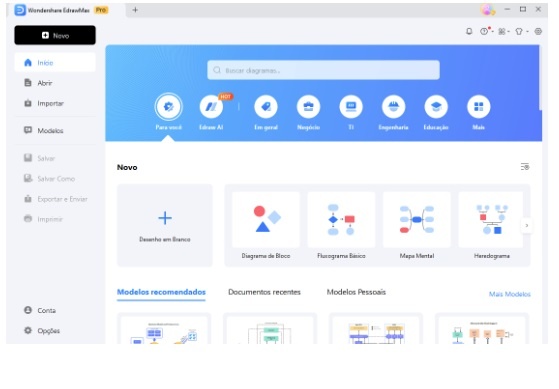Switch to Modelos Pessoais tab
Image resolution: width=559 pixels, height=389 pixels.
coord(356,292)
